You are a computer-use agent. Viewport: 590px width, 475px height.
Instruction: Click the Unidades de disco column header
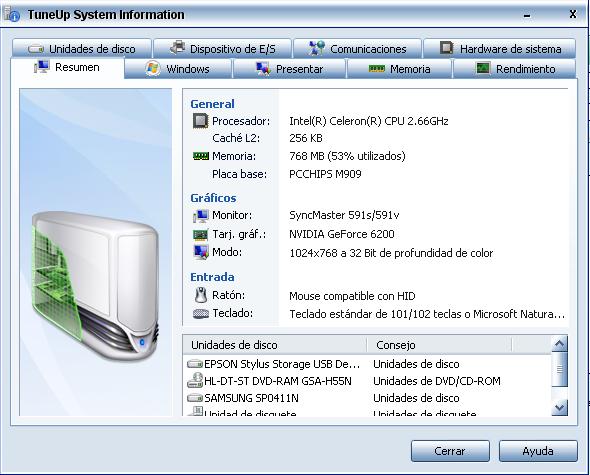[x=274, y=345]
